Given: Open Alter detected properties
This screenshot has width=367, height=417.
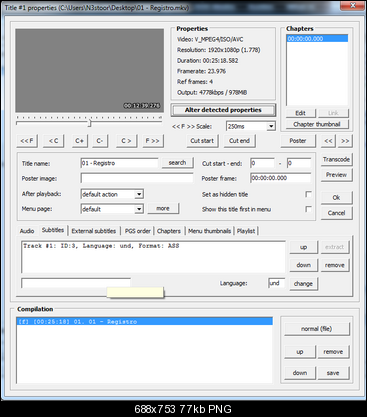Looking at the screenshot, I should (223, 110).
